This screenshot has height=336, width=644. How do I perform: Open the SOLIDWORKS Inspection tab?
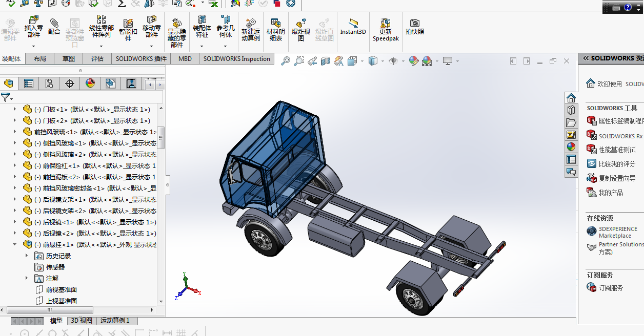click(237, 59)
